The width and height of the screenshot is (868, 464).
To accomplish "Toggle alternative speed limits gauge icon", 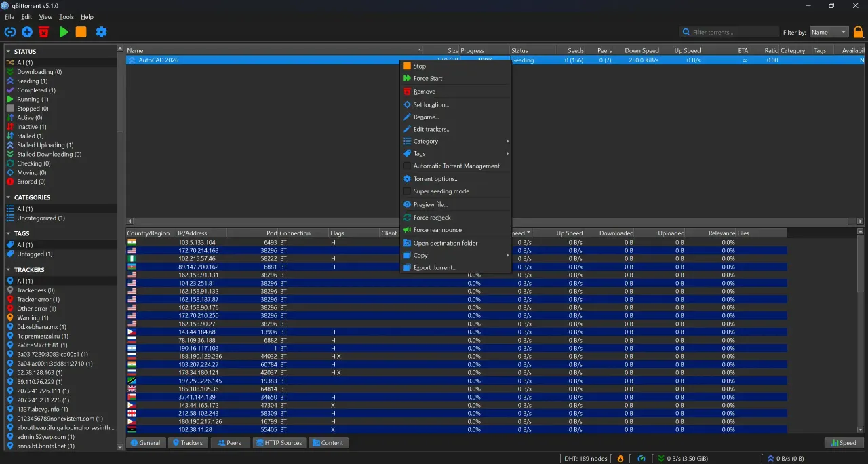I will coord(642,458).
